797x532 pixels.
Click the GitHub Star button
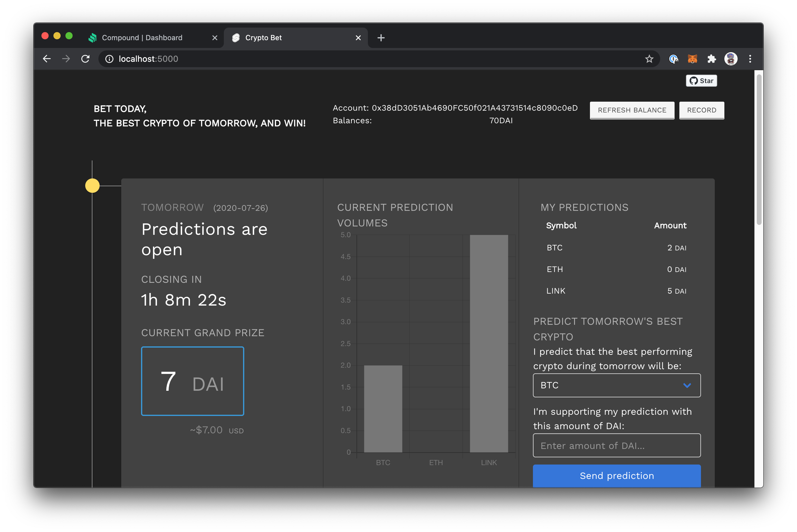click(x=701, y=81)
